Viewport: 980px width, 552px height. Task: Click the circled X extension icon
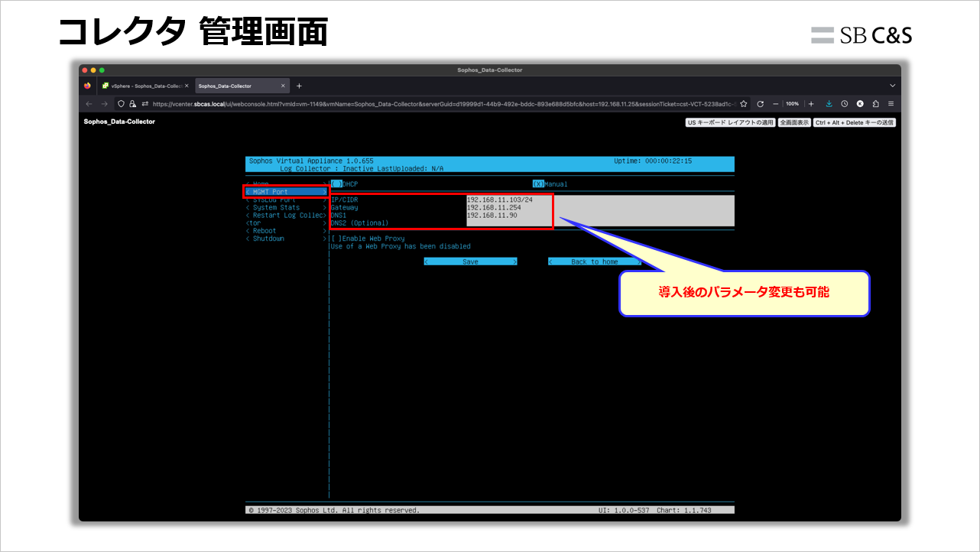tap(860, 104)
